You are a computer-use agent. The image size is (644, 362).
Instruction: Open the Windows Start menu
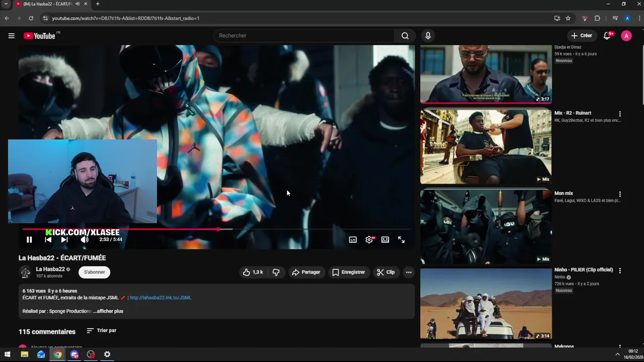pos(8,354)
